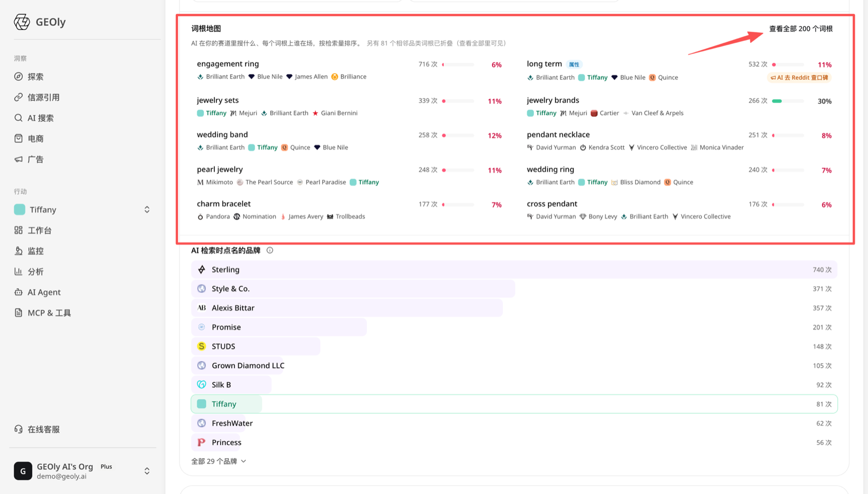Click the MCP & 工具 document icon
Viewport: 868px width, 494px height.
(18, 313)
